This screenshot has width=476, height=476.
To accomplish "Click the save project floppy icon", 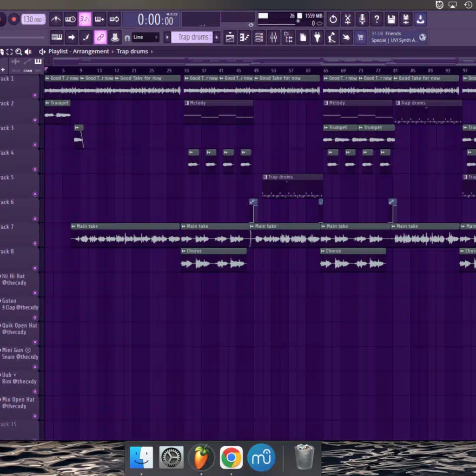I will click(391, 20).
